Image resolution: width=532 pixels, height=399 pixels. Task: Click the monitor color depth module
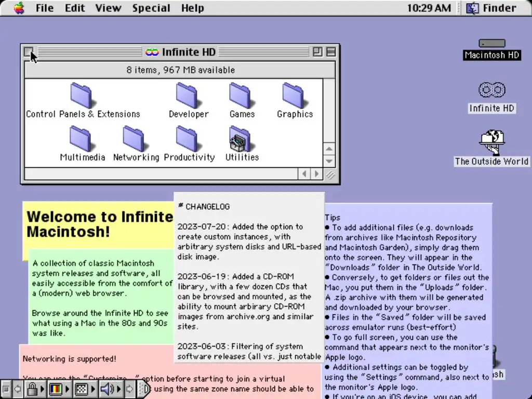[56, 389]
